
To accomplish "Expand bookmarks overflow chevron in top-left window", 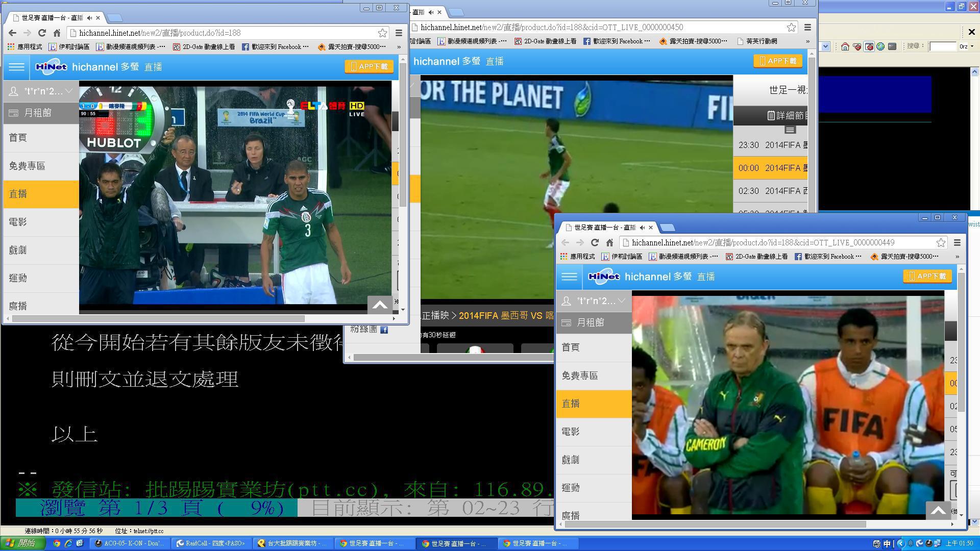I will [399, 47].
